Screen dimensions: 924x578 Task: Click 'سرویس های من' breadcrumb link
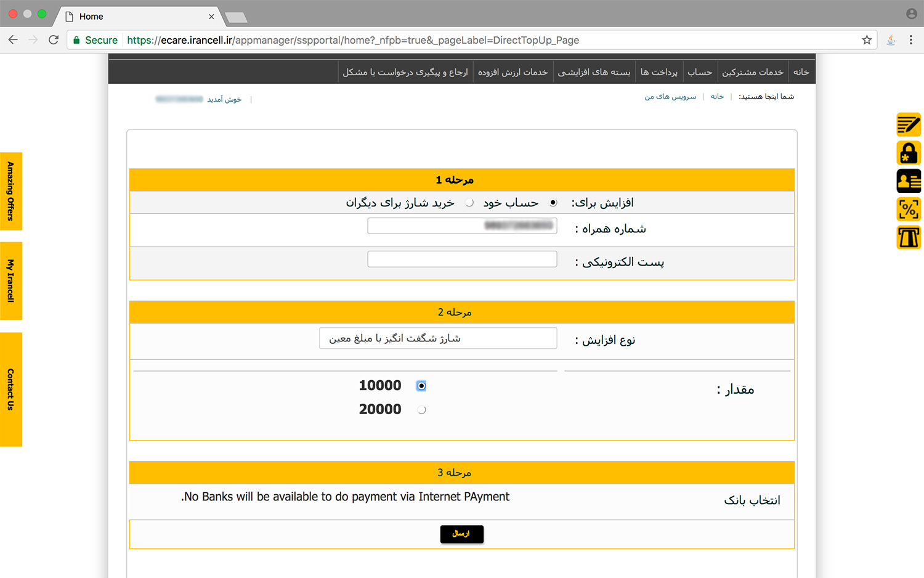(x=670, y=97)
